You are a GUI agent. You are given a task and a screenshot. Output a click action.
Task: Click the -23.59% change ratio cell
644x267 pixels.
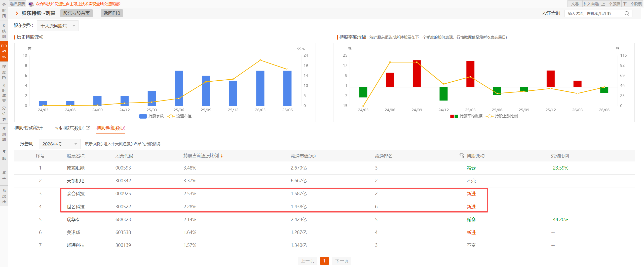pyautogui.click(x=560, y=168)
